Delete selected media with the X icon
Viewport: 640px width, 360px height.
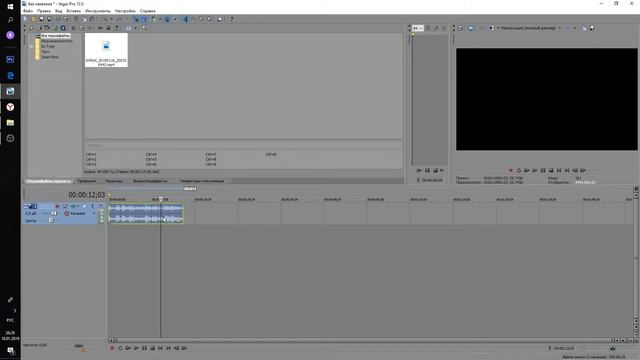coord(73,28)
